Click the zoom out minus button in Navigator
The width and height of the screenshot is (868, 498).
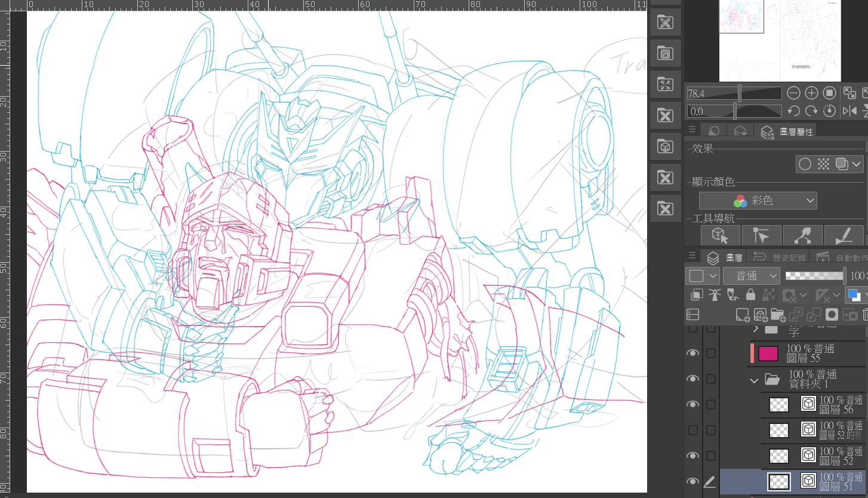tap(793, 93)
